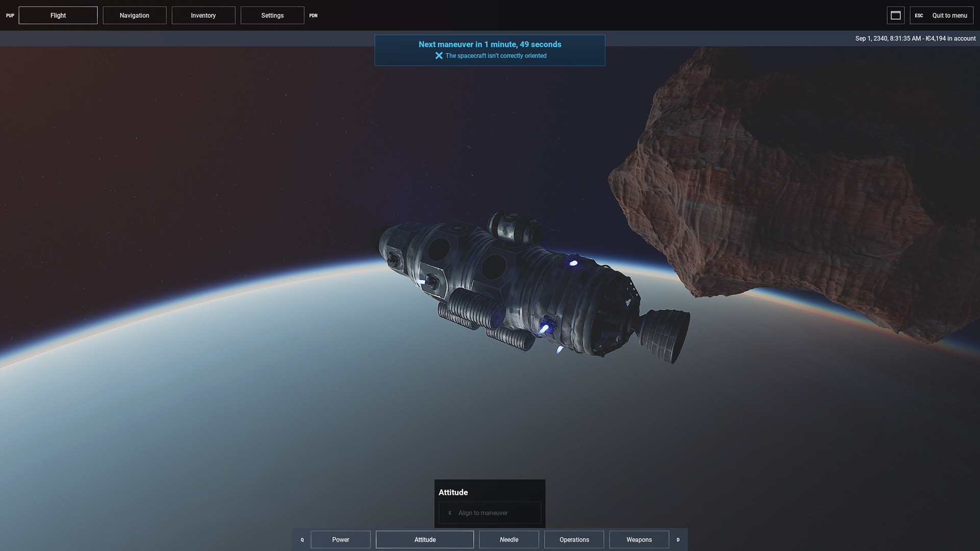
Task: Click the Q key hint in bottom bar
Action: point(302,540)
